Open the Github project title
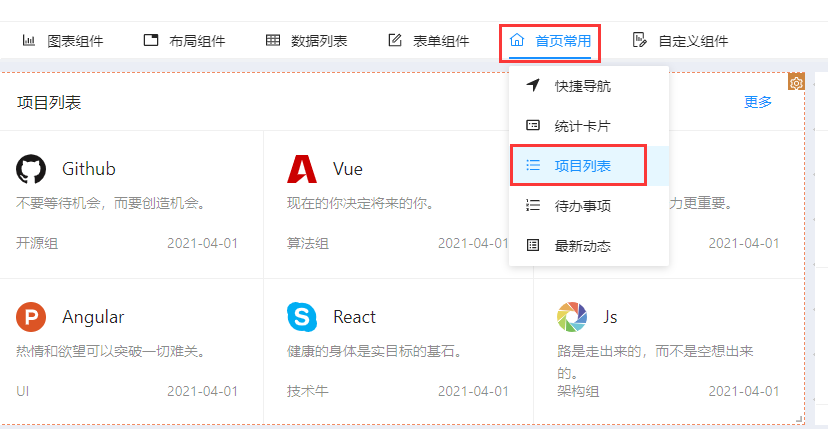 click(x=89, y=169)
